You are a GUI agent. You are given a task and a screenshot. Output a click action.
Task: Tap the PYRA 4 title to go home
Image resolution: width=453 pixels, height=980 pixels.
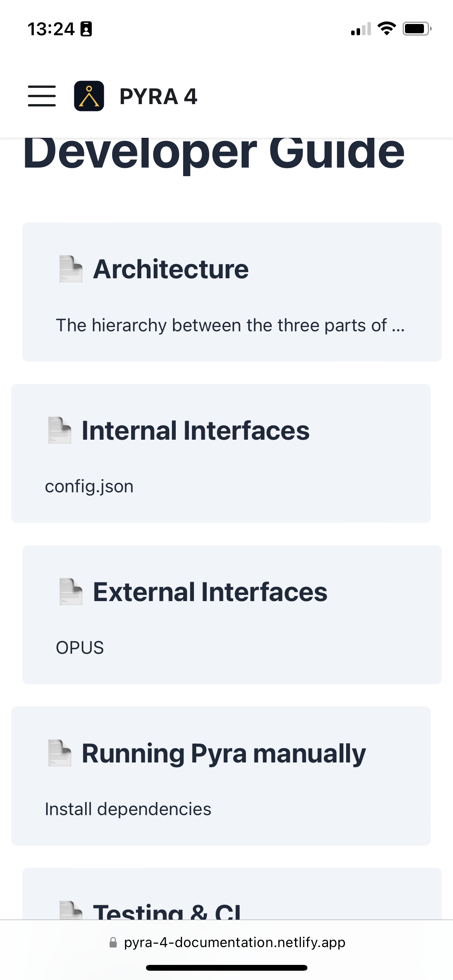(158, 96)
